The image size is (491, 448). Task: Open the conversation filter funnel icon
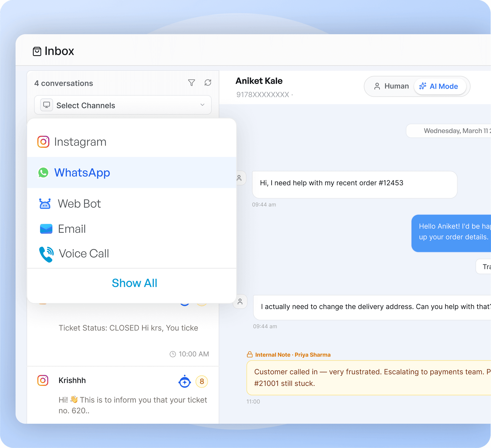click(191, 83)
